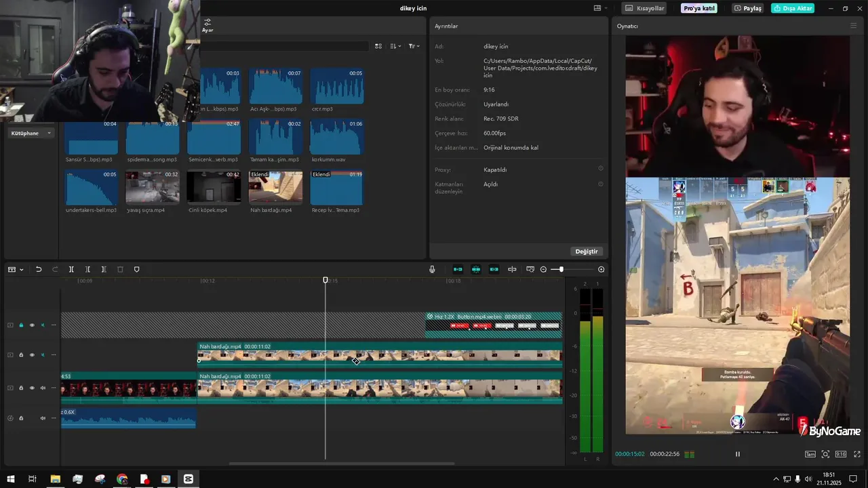
Task: Open Task View on the taskbar
Action: [x=32, y=479]
